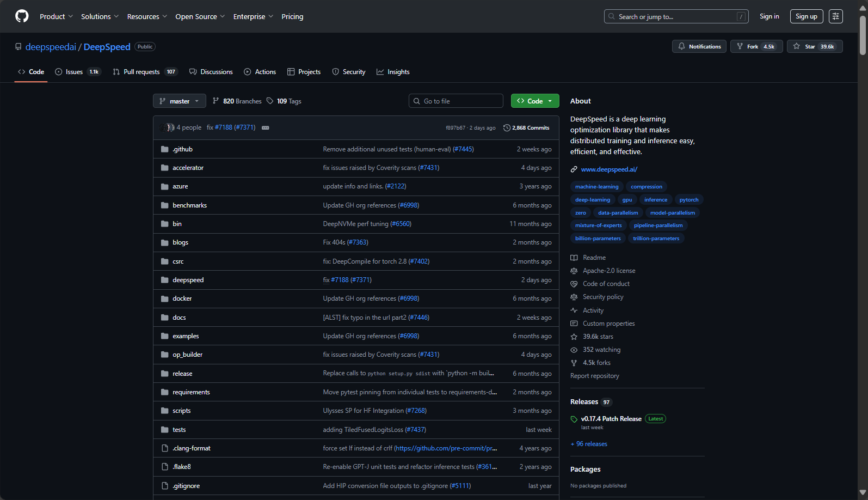
Task: Open the Security tab
Action: 349,72
